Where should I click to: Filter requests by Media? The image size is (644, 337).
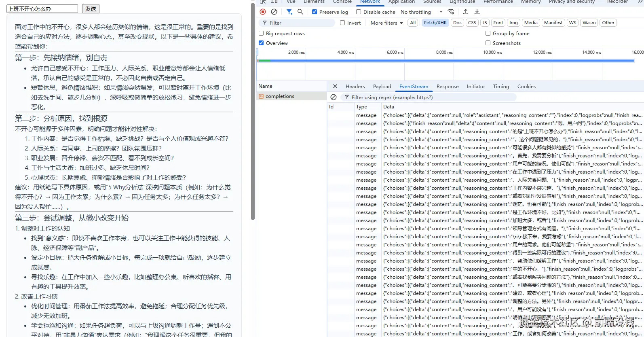(531, 23)
